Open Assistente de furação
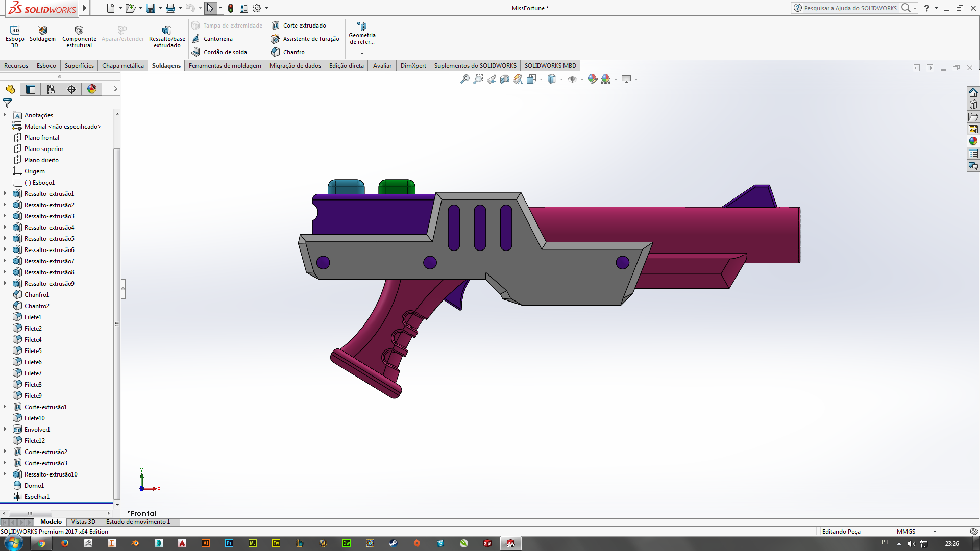Image resolution: width=980 pixels, height=551 pixels. click(305, 39)
